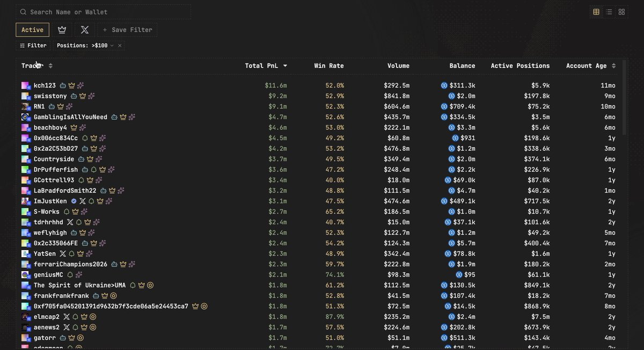The image size is (644, 350).
Task: Click elmcap2's $7.5m active positions value
Action: (540, 317)
